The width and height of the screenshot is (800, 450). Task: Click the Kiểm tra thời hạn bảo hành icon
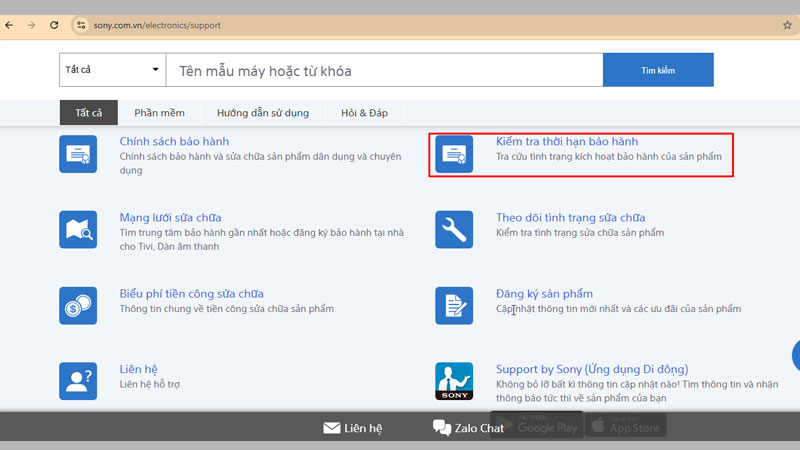click(455, 154)
